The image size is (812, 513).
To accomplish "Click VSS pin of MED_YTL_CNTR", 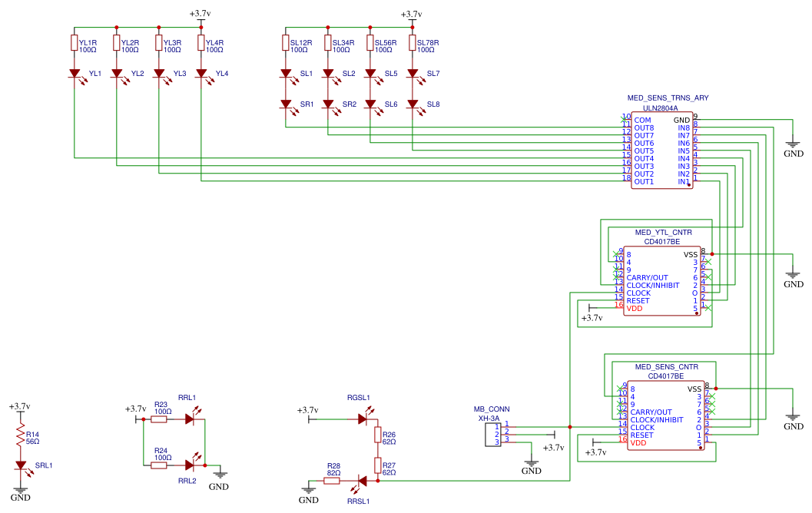I will tap(691, 255).
